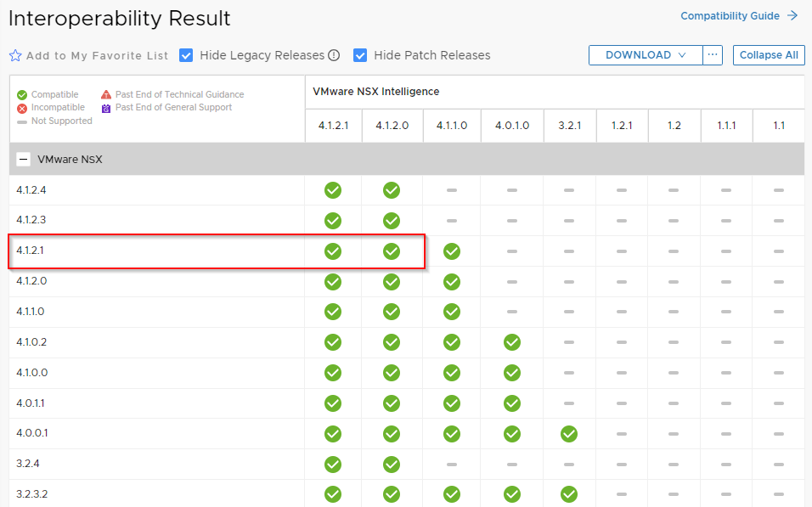Click the Compatibility Guide arrow icon
The image size is (812, 507).
click(x=792, y=15)
